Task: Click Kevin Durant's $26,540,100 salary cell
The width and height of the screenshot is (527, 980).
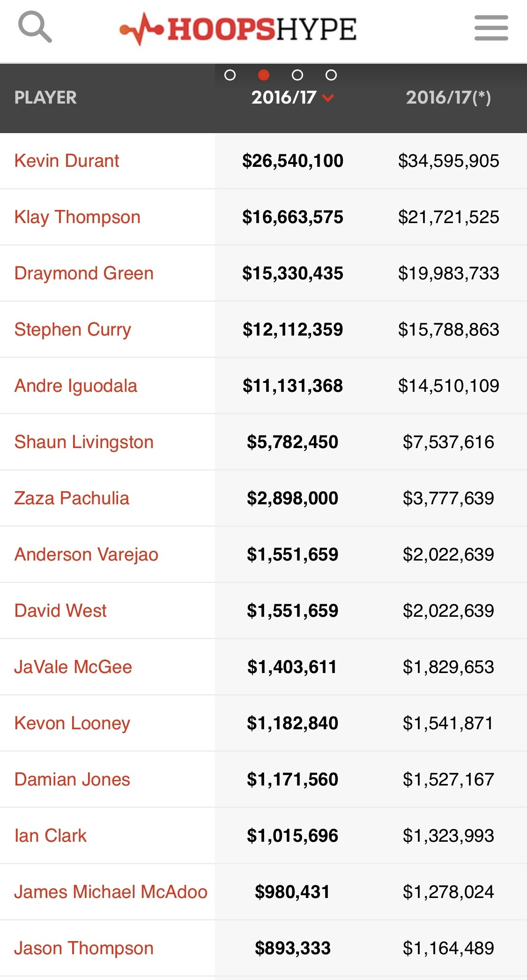Action: point(293,161)
